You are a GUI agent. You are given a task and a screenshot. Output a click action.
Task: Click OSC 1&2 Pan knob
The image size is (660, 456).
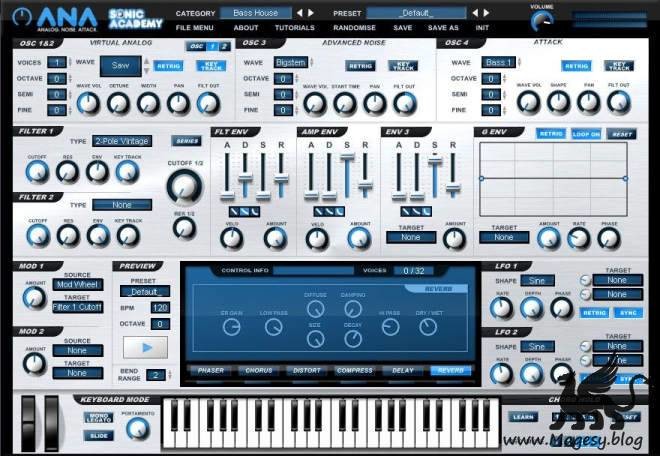pos(178,104)
